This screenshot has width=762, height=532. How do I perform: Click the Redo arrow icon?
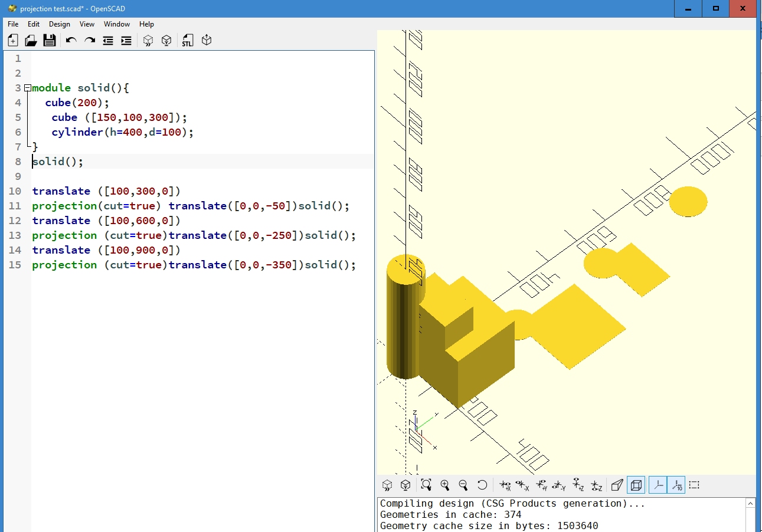[x=90, y=40]
